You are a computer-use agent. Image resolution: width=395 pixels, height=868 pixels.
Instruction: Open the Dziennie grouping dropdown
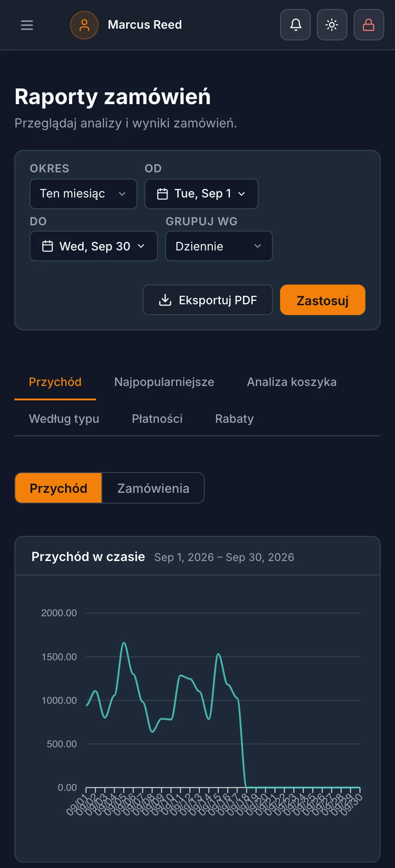(219, 246)
